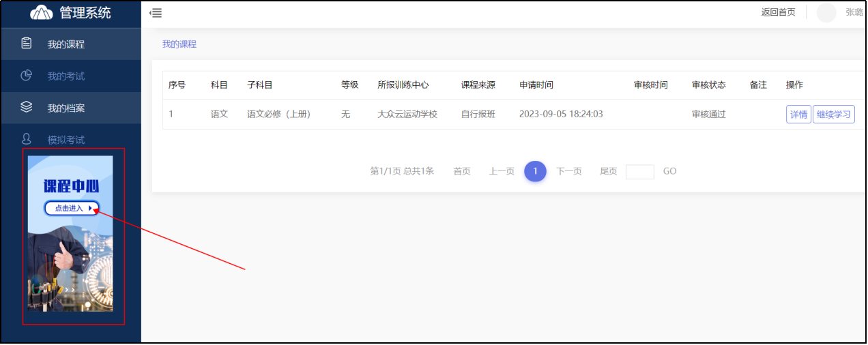Click the 子科目 column header

pos(260,85)
